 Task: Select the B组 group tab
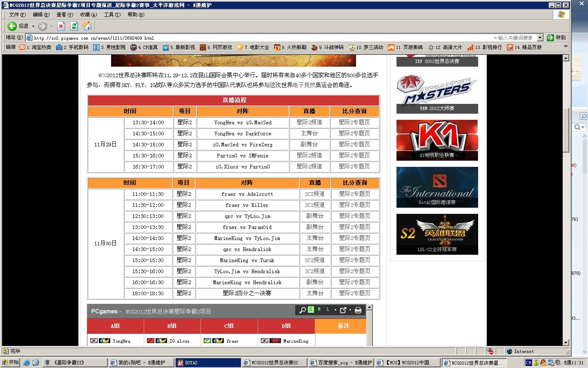tap(172, 326)
